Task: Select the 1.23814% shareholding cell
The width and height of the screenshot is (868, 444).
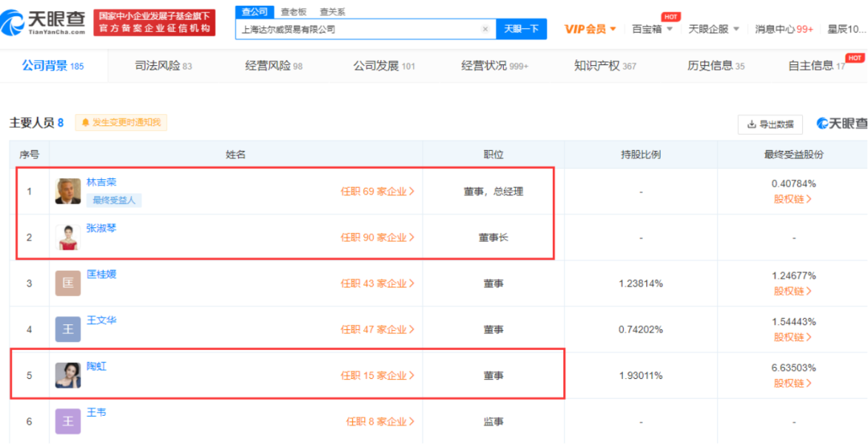Action: [x=641, y=283]
